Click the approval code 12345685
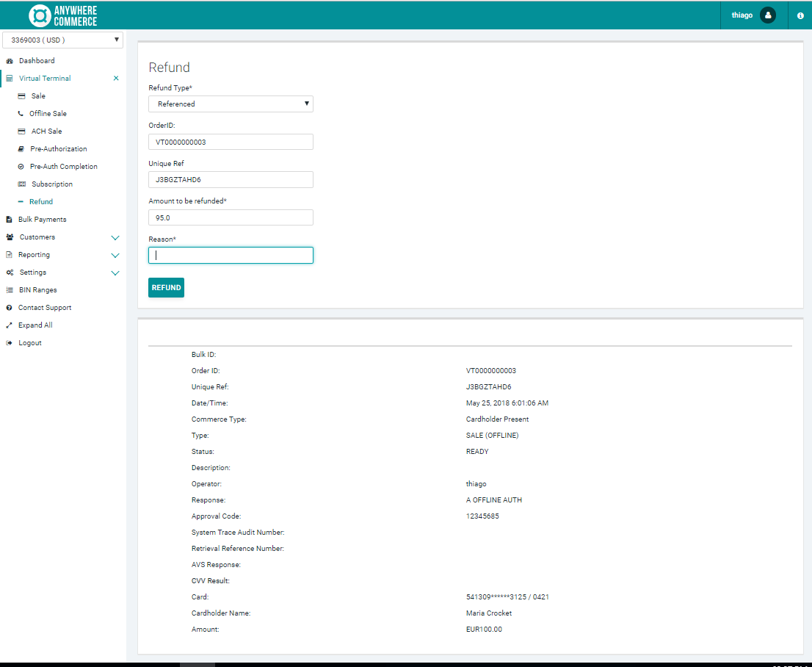Viewport: 812px width, 667px height. tap(482, 516)
